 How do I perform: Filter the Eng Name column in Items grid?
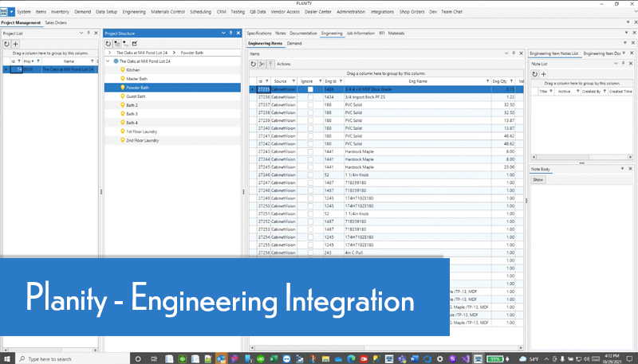[487, 81]
